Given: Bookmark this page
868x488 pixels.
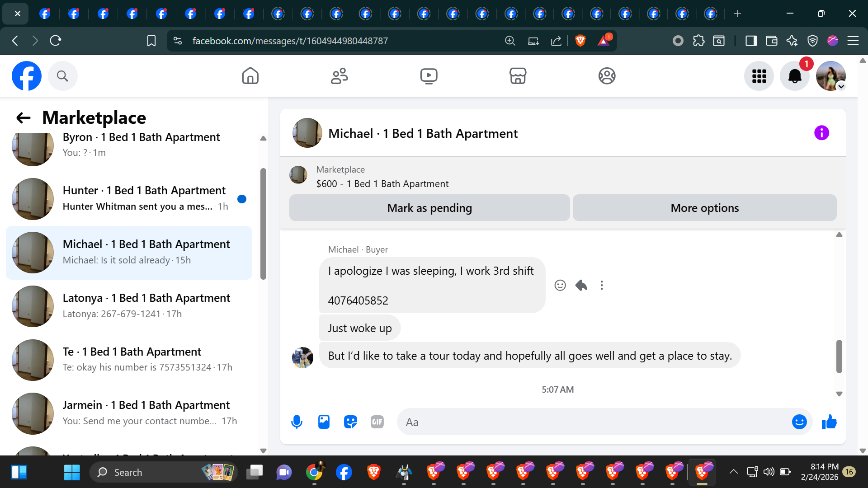Looking at the screenshot, I should [151, 41].
